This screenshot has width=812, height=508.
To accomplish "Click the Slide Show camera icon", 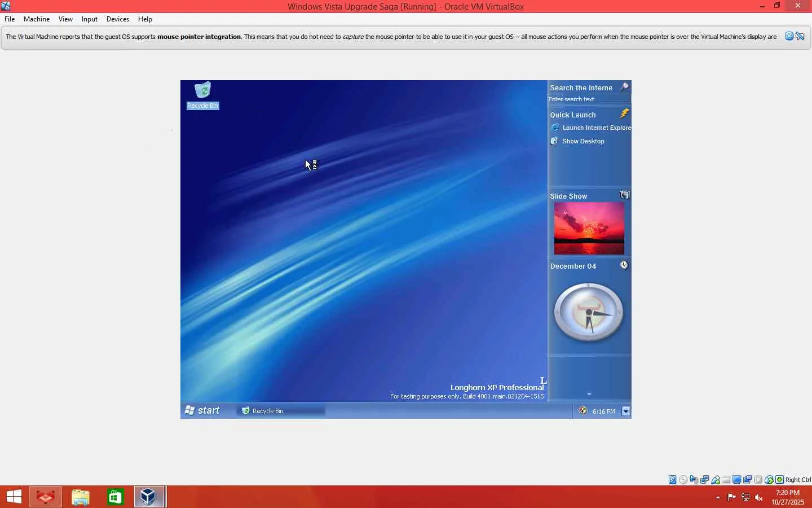I will point(624,195).
